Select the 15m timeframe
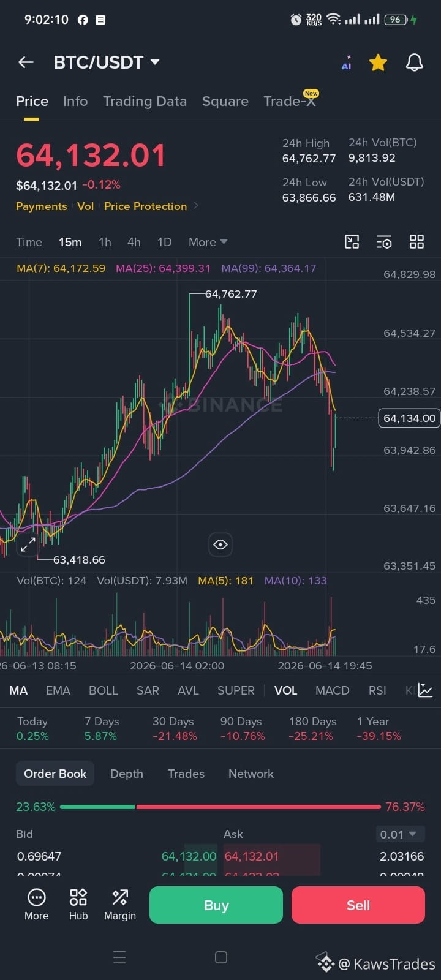Viewport: 441px width, 980px height. pyautogui.click(x=70, y=242)
